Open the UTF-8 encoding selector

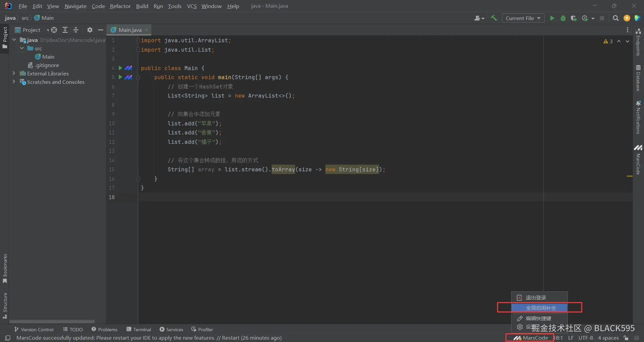click(586, 338)
